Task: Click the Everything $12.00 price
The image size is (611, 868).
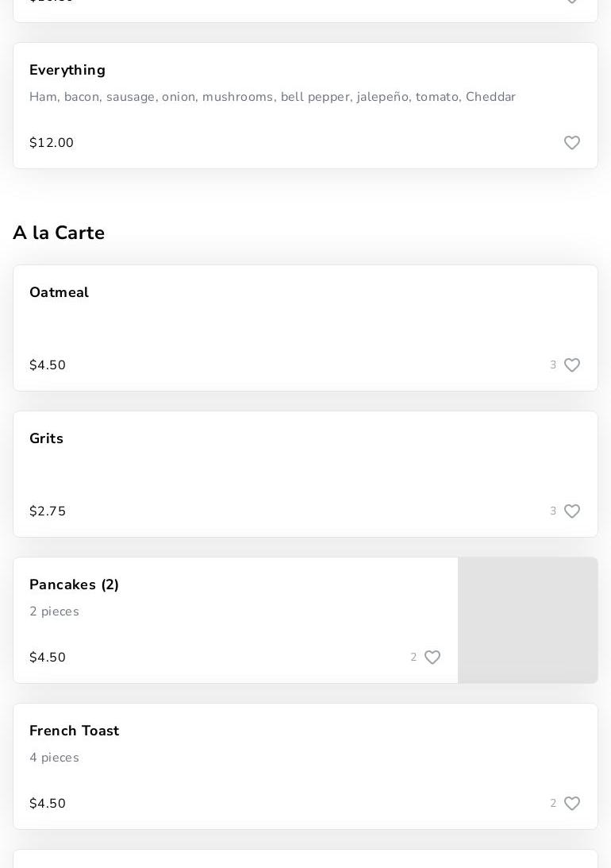Action: pyautogui.click(x=52, y=143)
